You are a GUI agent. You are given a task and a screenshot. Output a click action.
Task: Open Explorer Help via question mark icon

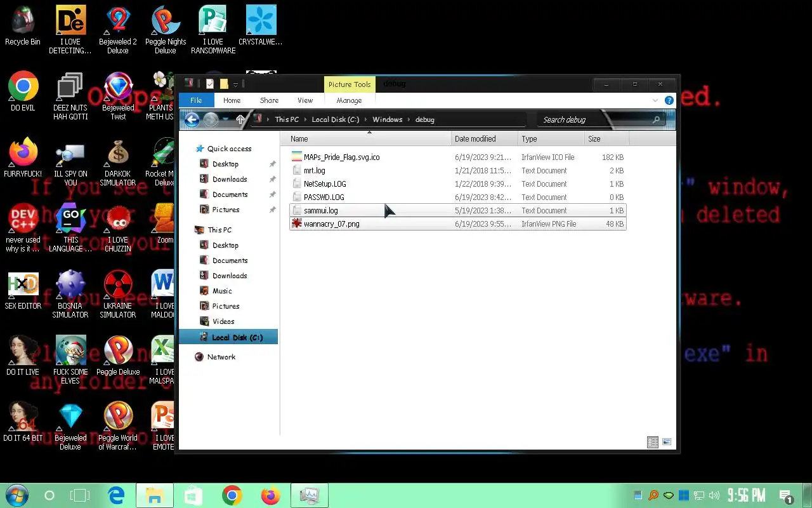[669, 100]
